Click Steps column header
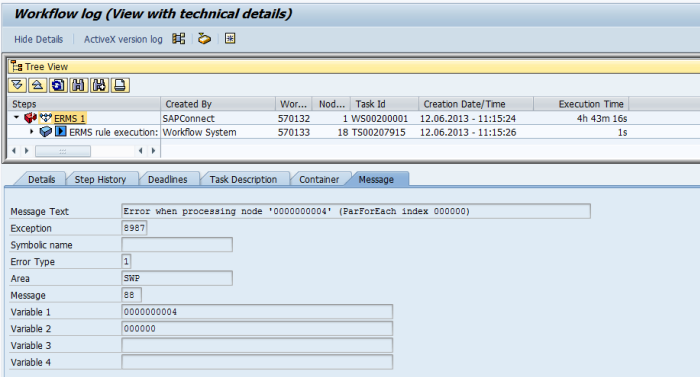This screenshot has height=377, width=700. coord(84,104)
